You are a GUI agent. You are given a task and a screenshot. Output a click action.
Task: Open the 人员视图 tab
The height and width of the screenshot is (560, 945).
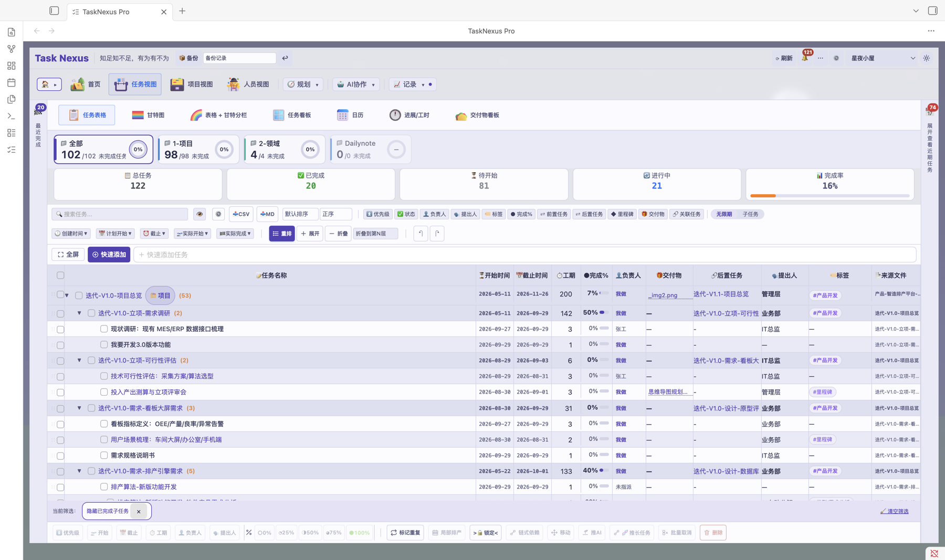(248, 84)
